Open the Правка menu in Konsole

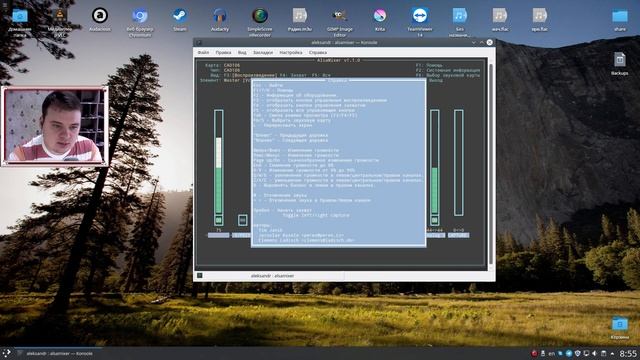pyautogui.click(x=223, y=53)
